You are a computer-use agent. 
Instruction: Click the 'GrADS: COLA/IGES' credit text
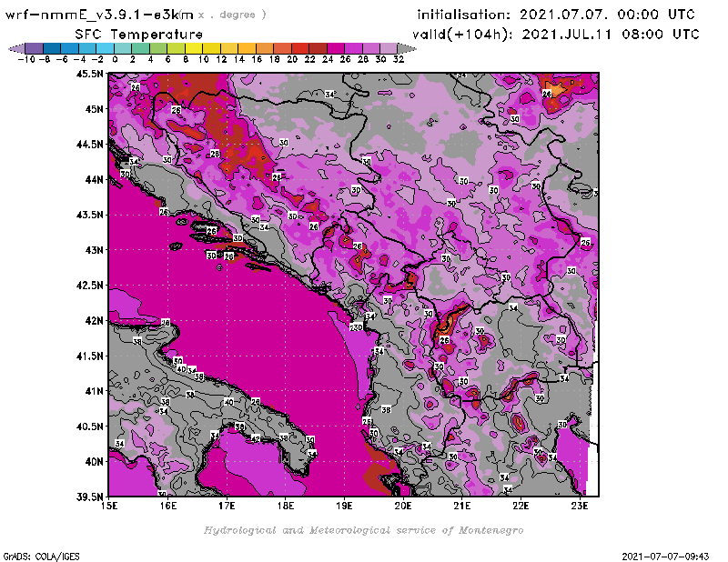pyautogui.click(x=42, y=557)
